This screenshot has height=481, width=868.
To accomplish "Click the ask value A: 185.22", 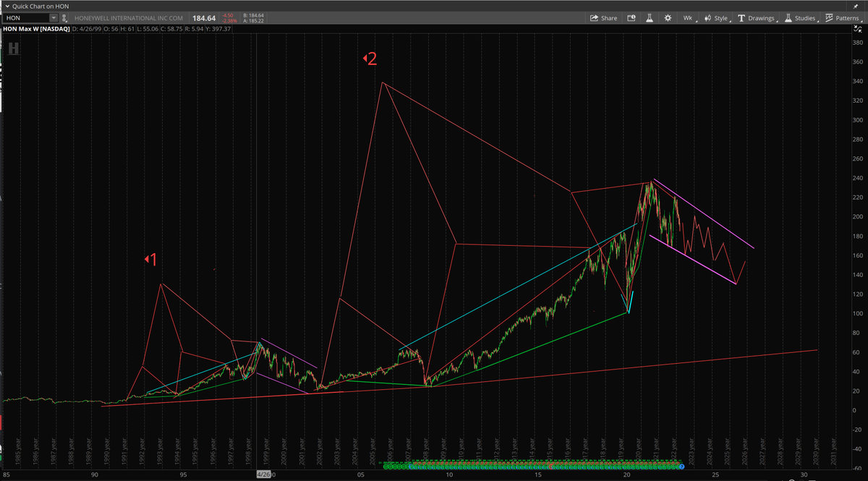I will (x=254, y=20).
